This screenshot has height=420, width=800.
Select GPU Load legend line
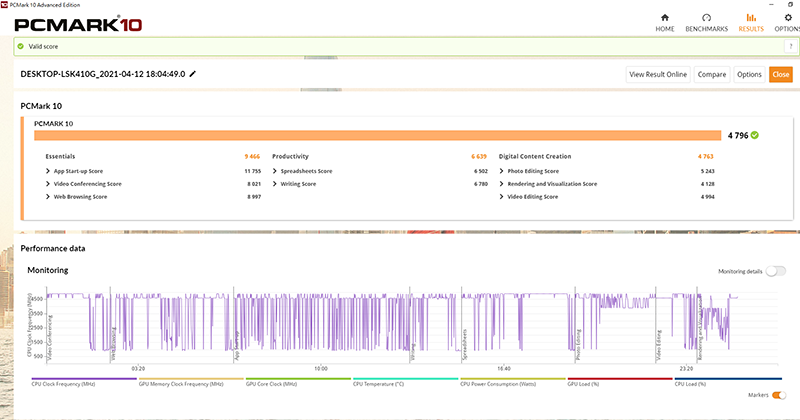pos(619,381)
